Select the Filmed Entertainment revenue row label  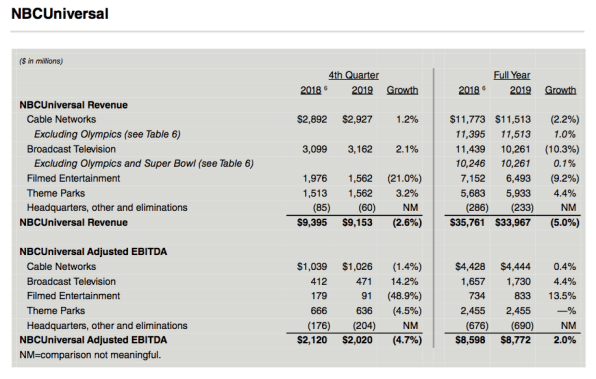point(73,178)
